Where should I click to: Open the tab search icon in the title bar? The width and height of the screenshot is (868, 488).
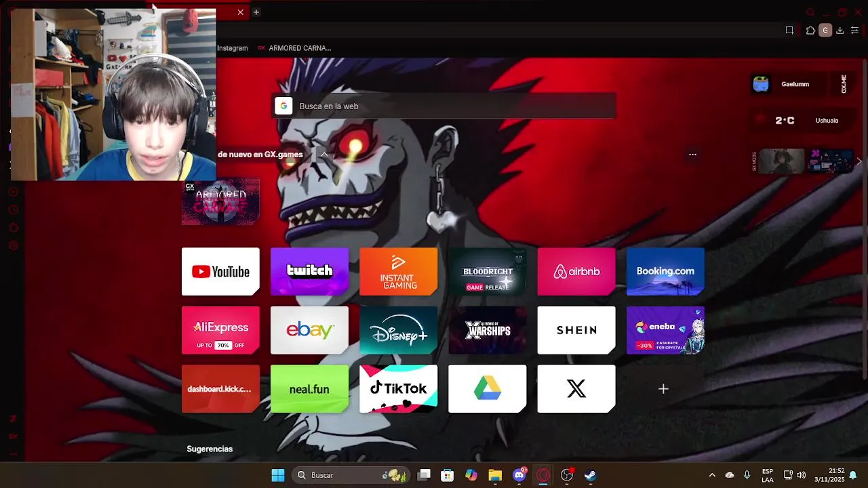(810, 12)
